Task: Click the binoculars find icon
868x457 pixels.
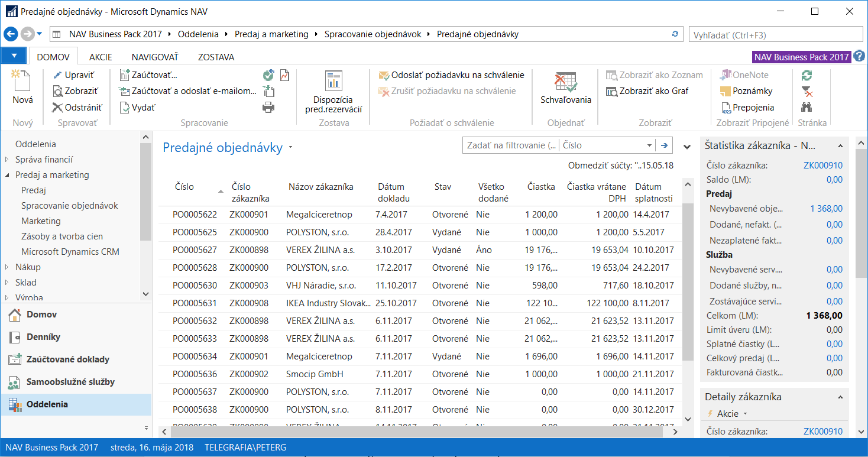Action: pyautogui.click(x=807, y=108)
